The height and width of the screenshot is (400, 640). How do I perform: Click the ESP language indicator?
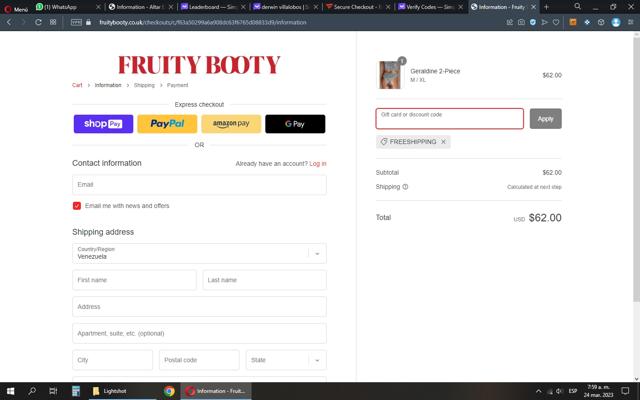point(573,391)
